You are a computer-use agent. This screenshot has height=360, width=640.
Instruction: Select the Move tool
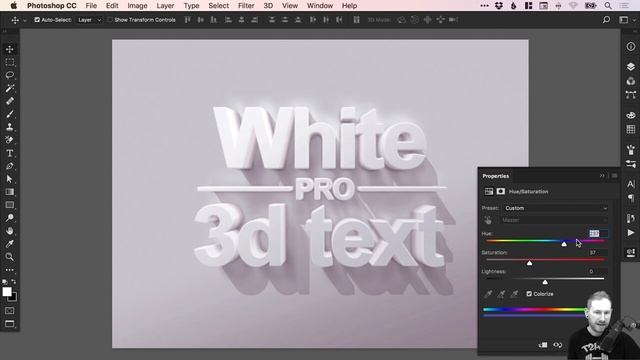pyautogui.click(x=9, y=49)
